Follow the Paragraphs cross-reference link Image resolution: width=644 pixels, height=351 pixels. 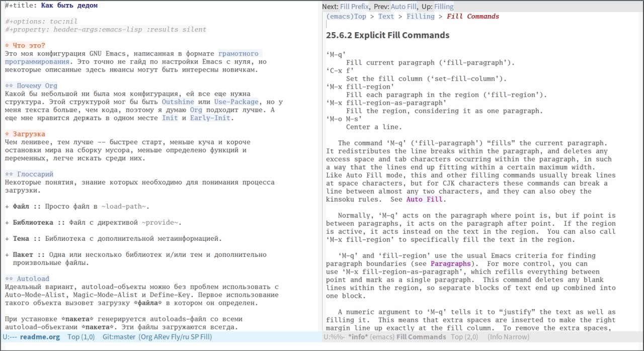pos(451,264)
